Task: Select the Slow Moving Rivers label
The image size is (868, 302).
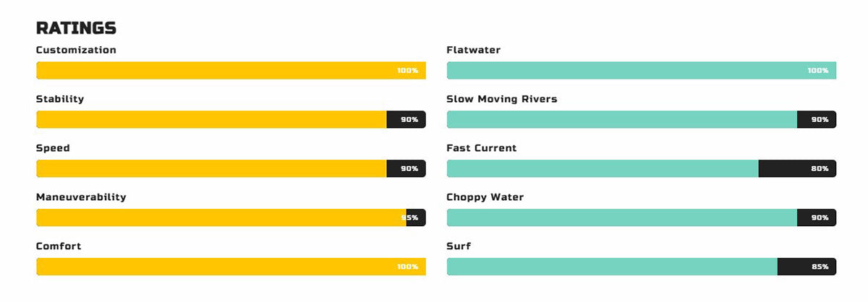Action: (502, 99)
